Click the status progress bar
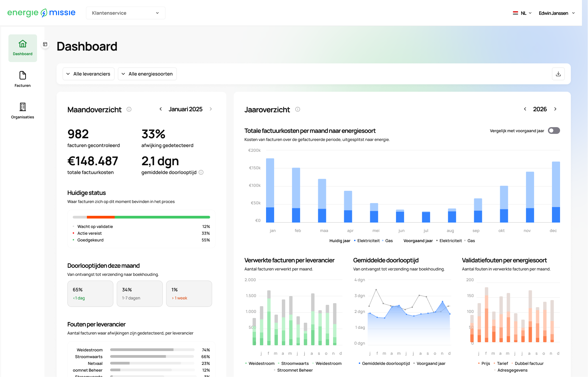The width and height of the screenshot is (588, 377). tap(141, 217)
